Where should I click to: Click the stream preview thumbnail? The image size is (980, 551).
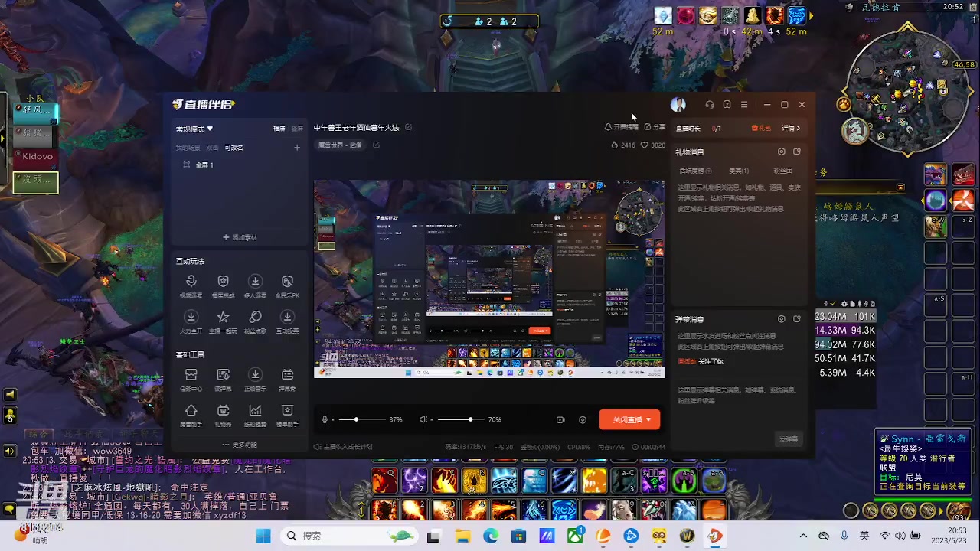pyautogui.click(x=489, y=279)
